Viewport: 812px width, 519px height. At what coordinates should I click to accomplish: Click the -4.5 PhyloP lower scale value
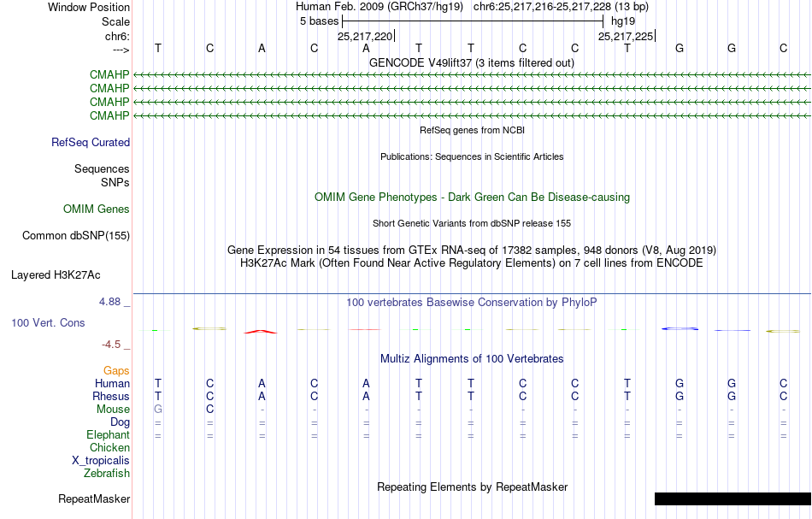click(111, 345)
